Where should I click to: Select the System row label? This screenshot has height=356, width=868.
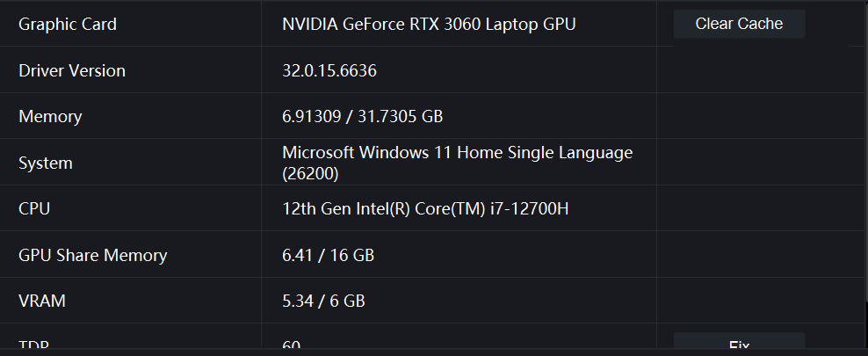(x=46, y=163)
